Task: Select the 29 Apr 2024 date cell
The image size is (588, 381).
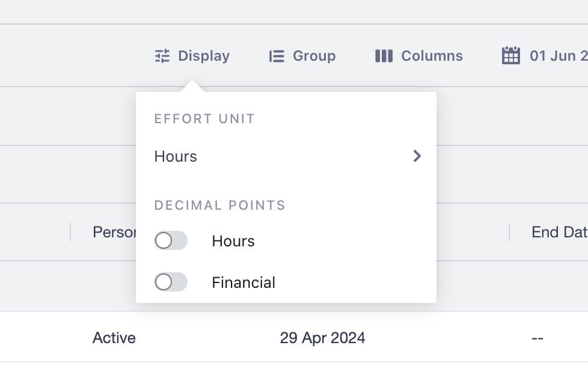Action: point(322,338)
